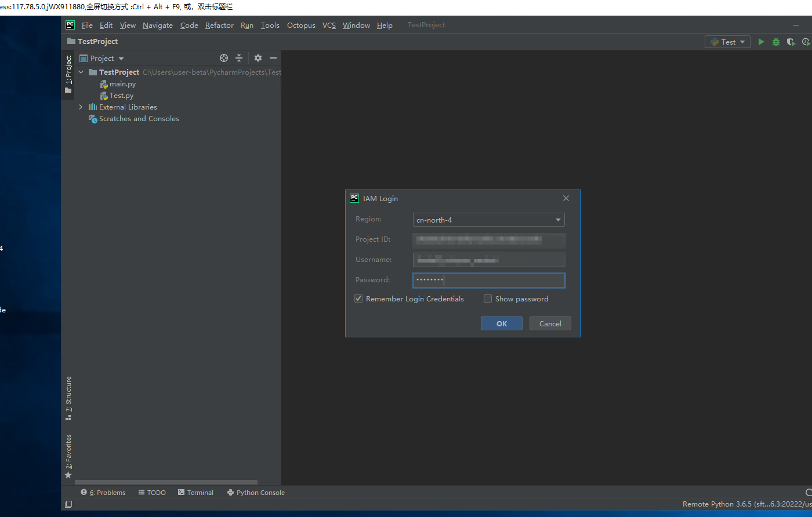
Task: Open the VCS menu
Action: tap(329, 25)
